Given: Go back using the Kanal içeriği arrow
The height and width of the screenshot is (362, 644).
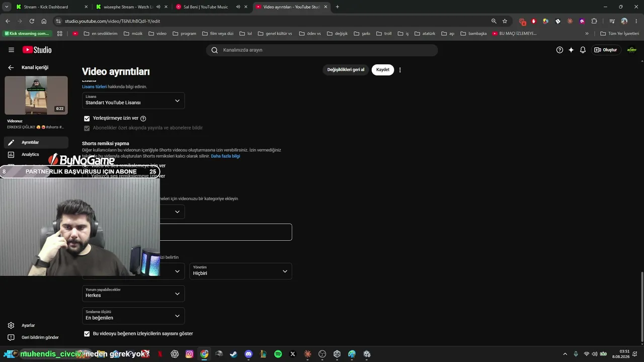Looking at the screenshot, I should 11,67.
